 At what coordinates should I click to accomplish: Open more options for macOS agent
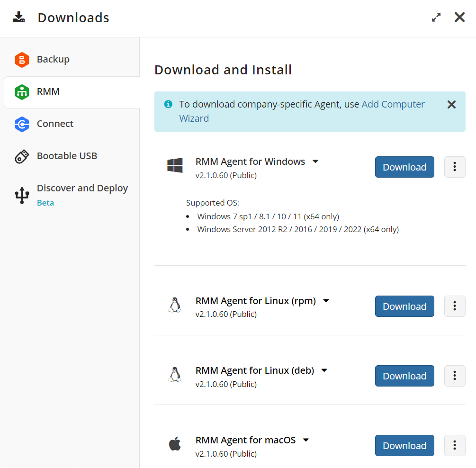click(454, 445)
